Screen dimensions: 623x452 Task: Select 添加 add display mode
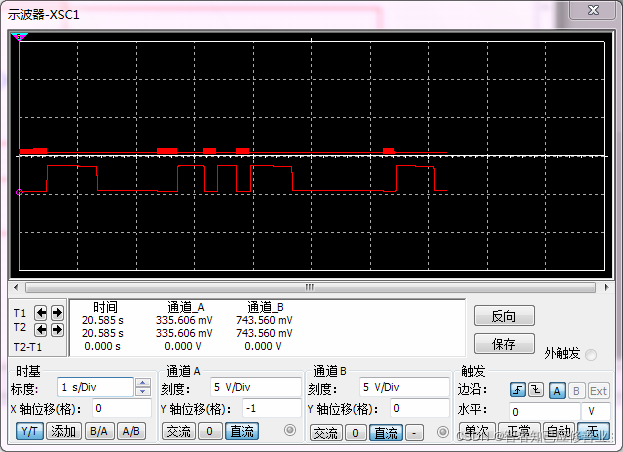[x=64, y=431]
